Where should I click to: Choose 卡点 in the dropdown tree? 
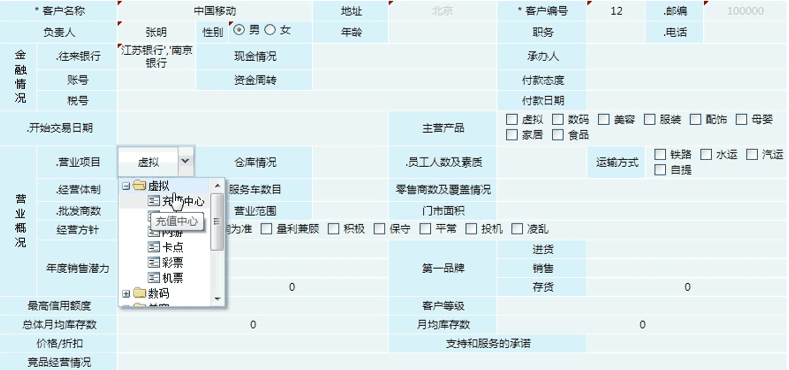[173, 247]
